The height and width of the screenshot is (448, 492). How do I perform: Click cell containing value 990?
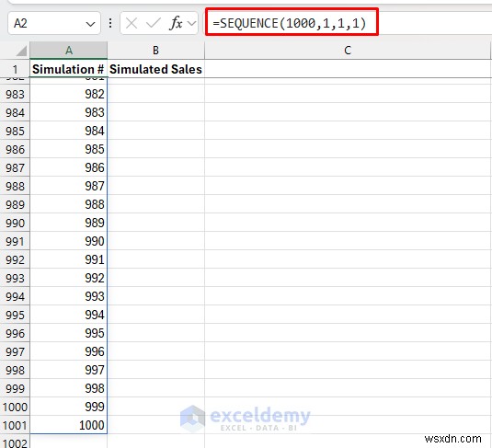(69, 241)
